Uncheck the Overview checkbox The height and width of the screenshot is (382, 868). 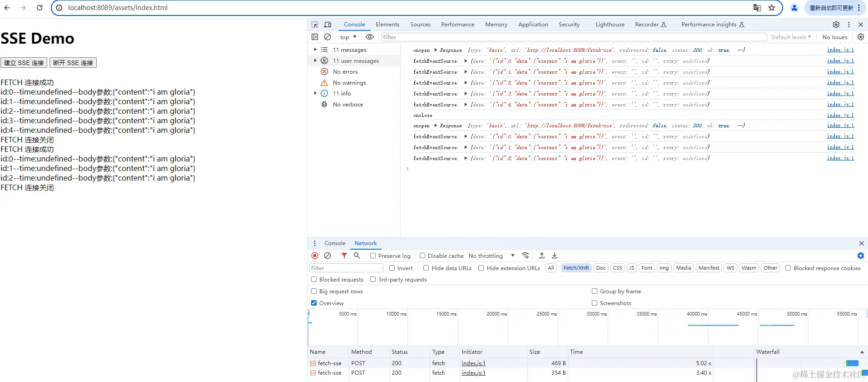click(x=314, y=303)
